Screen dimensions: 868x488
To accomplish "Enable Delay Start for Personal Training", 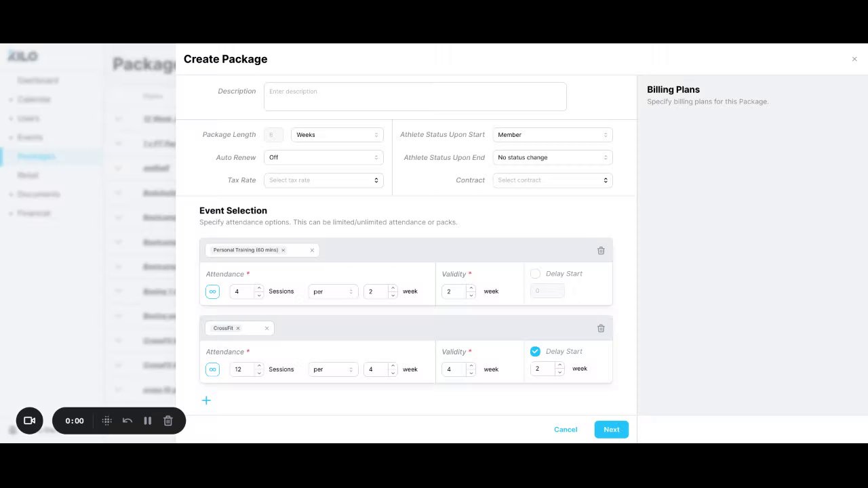I will tap(535, 274).
